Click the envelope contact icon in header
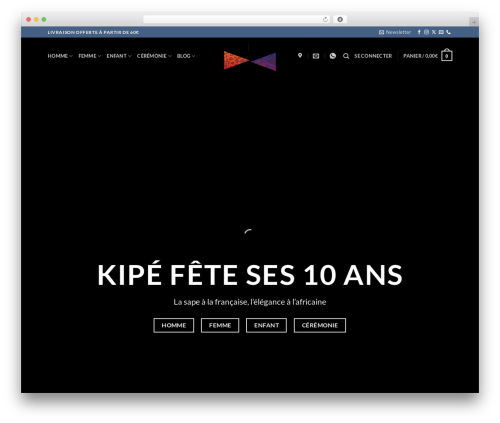 316,56
